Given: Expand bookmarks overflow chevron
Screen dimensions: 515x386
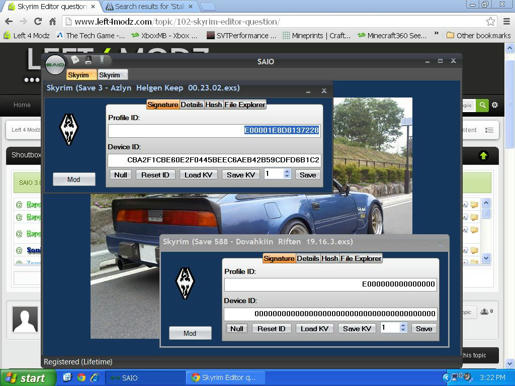Looking at the screenshot, I should 436,35.
